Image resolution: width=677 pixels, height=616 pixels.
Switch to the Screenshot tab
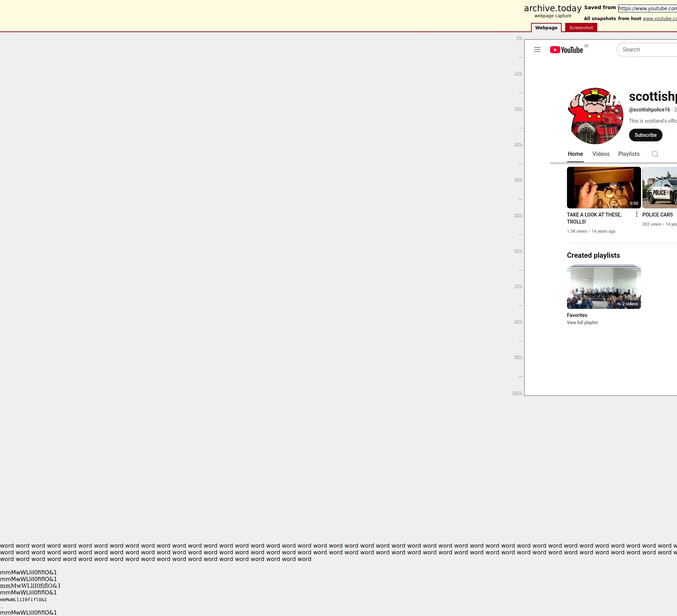[581, 28]
